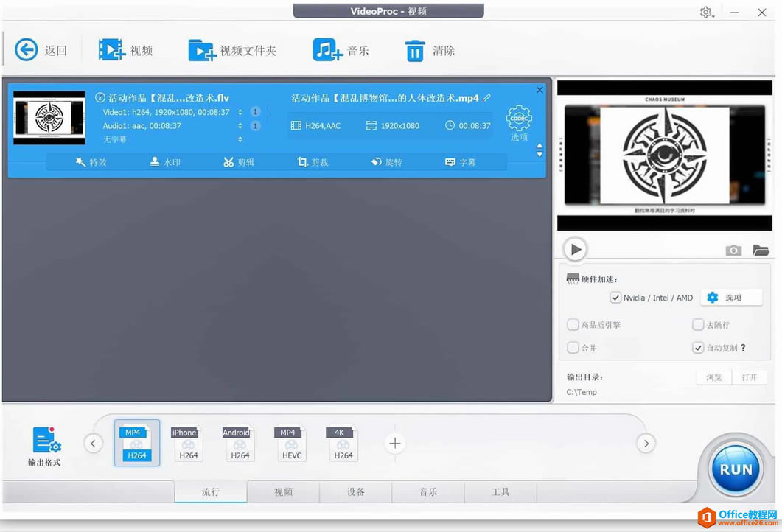Select MP4 H264 output preset
This screenshot has width=782, height=532.
click(x=136, y=443)
